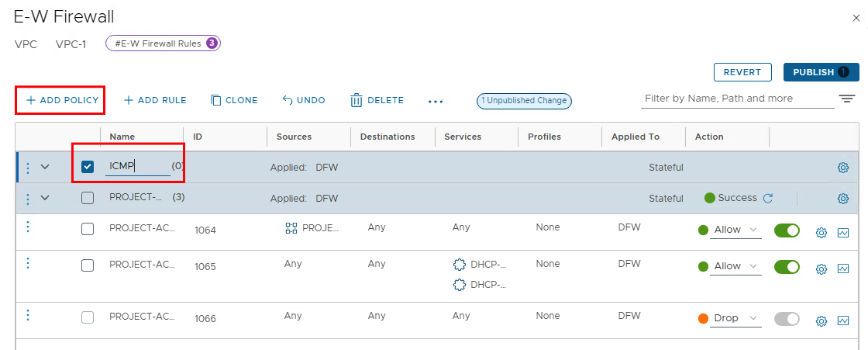Viewport: 868px width, 350px height.
Task: Open three-dot menu for ICMP policy row
Action: pos(28,168)
